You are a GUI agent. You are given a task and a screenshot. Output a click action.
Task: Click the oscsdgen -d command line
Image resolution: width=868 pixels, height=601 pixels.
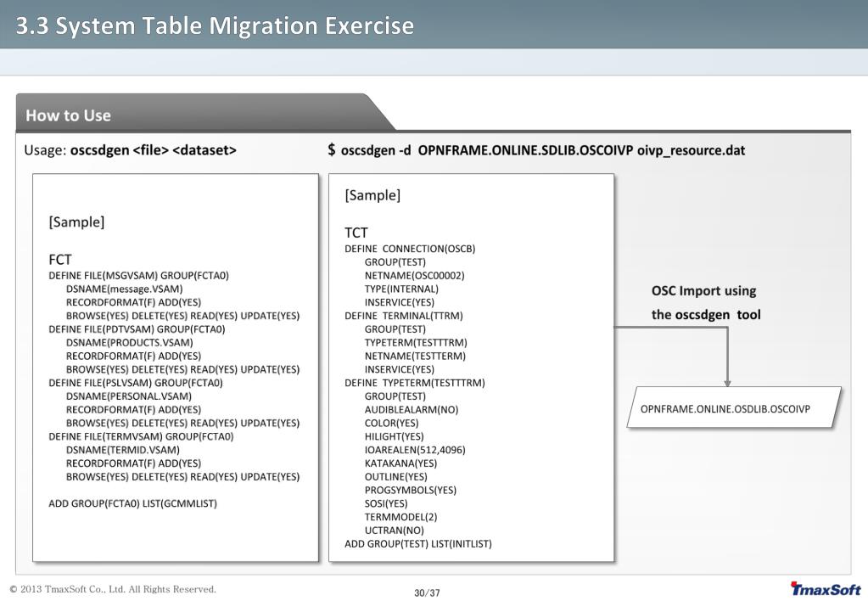536,150
